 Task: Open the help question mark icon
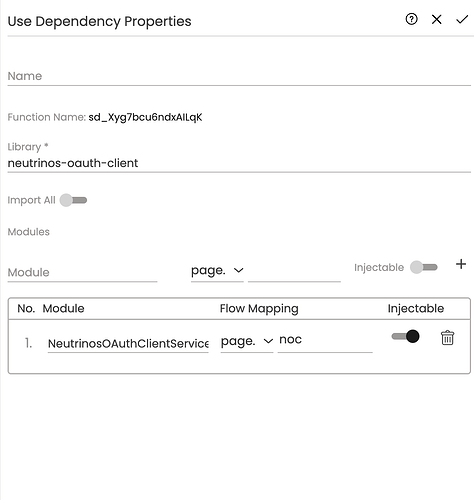[411, 19]
